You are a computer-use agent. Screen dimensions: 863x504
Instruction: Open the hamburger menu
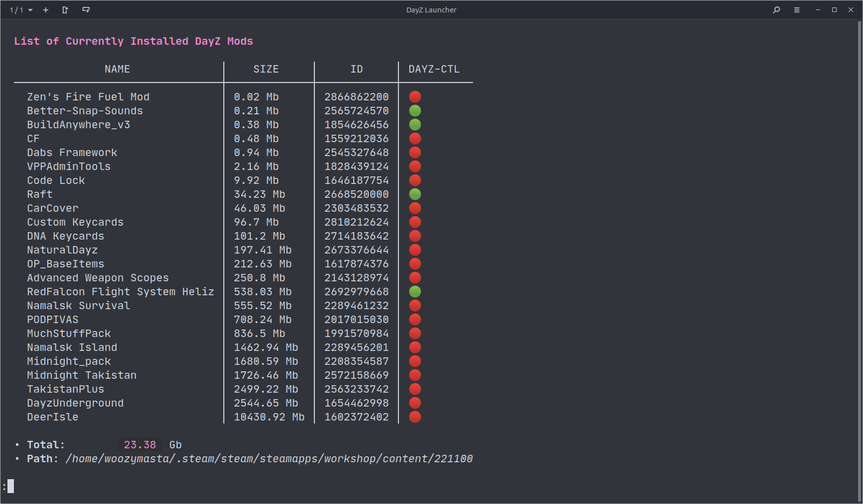point(797,10)
